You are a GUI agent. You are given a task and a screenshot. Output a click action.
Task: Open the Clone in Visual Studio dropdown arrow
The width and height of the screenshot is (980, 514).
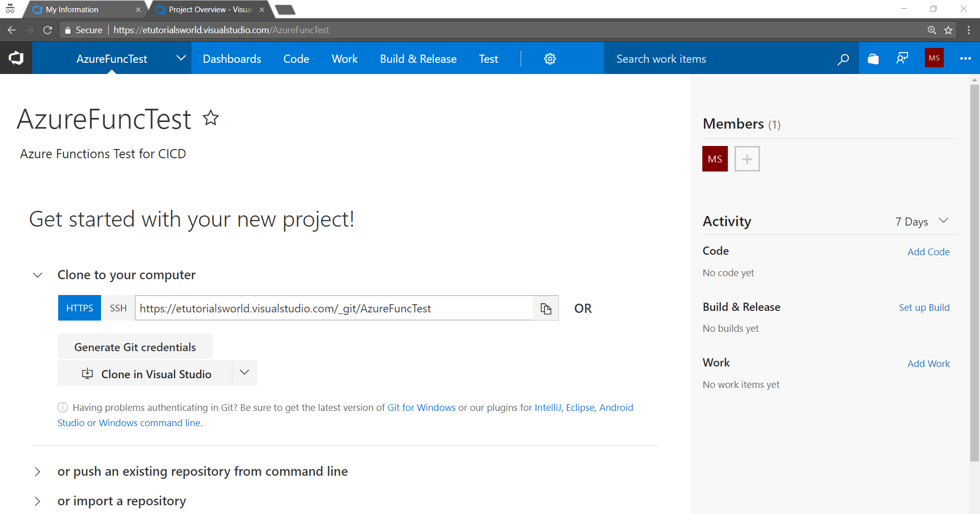(x=244, y=373)
